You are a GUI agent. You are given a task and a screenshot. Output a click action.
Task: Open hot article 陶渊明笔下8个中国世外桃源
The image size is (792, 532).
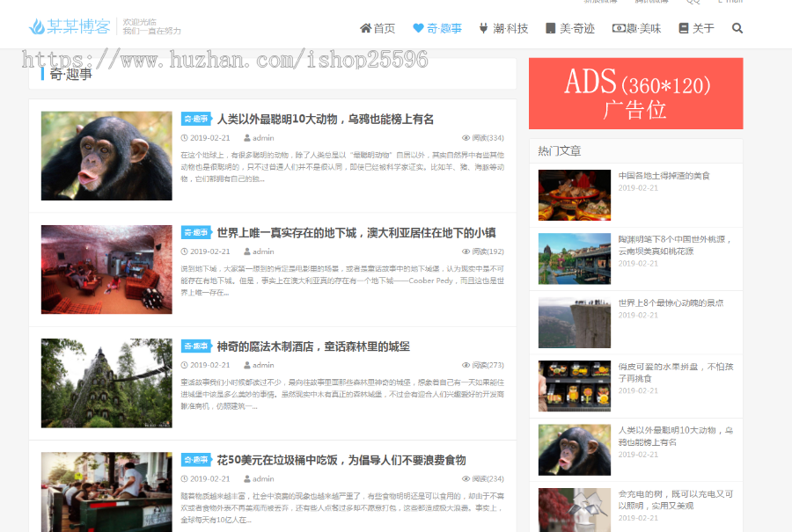pos(675,244)
